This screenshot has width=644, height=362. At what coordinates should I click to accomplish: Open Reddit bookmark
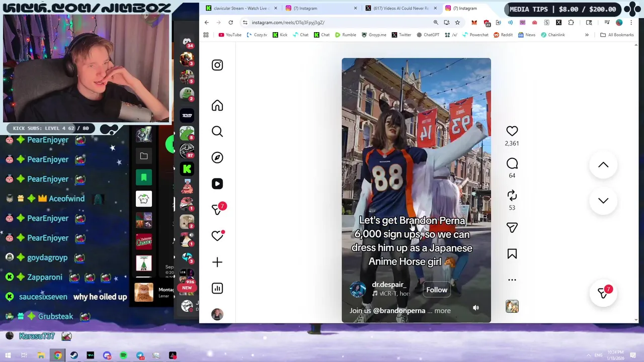coord(503,35)
